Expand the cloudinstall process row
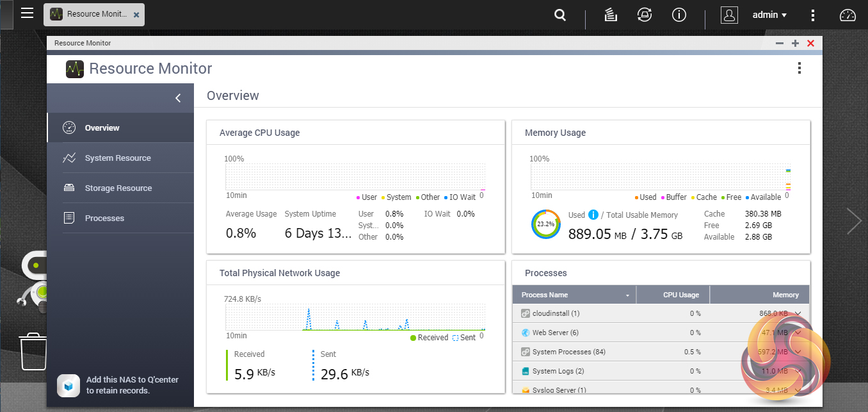This screenshot has width=868, height=412. point(798,313)
